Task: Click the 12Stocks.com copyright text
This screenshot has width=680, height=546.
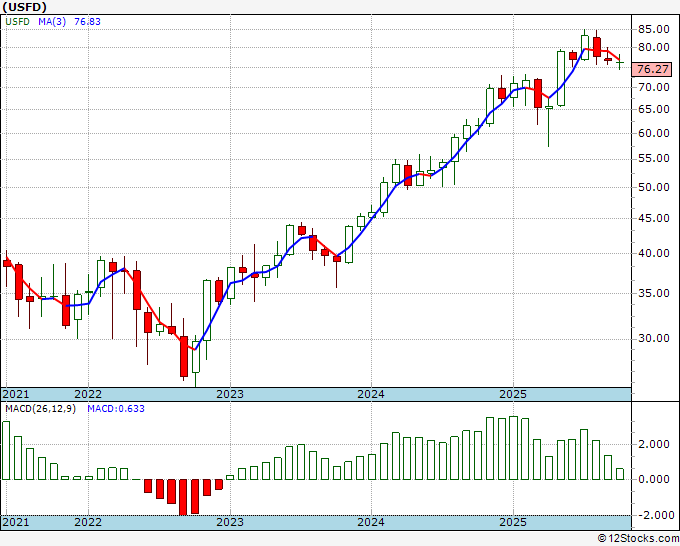Action: (638, 538)
